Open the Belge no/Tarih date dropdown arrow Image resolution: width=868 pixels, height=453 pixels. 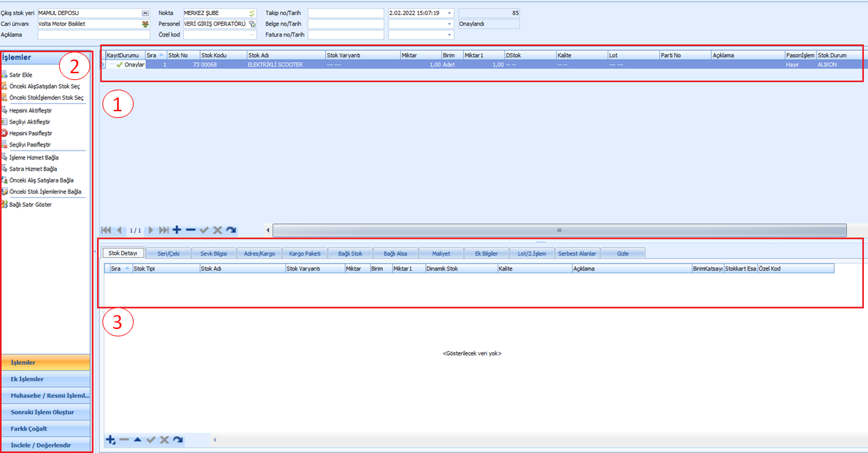(x=450, y=24)
